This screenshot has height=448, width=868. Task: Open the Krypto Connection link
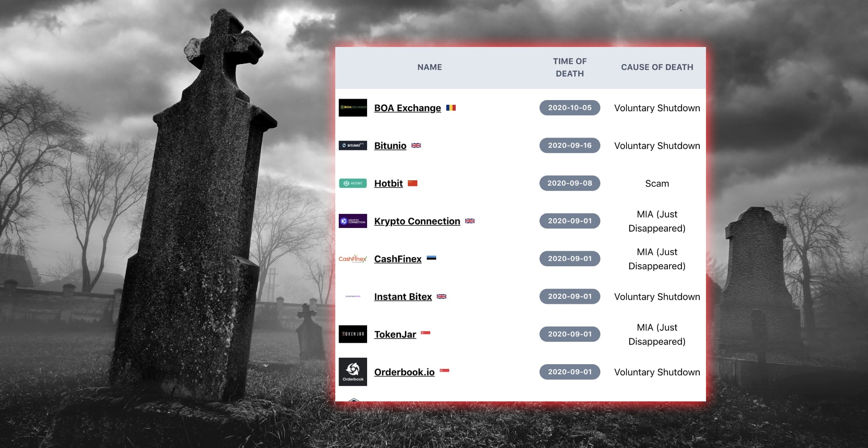pos(417,221)
